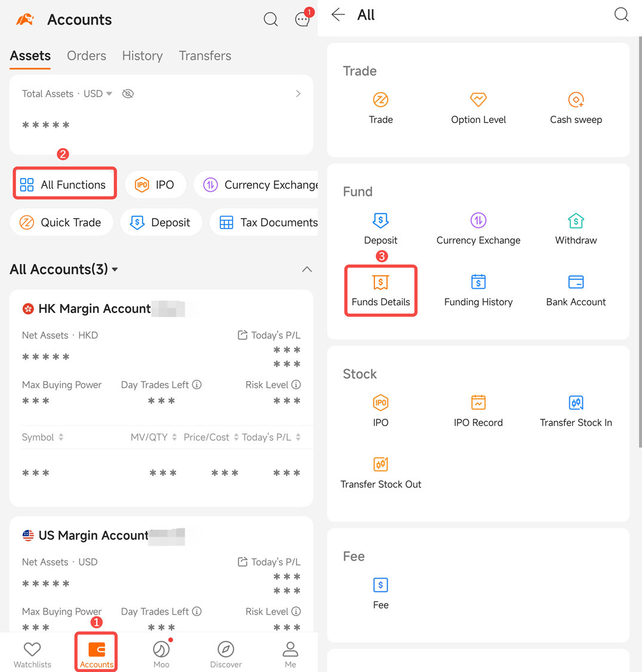Viewport: 642px width, 672px height.
Task: Open IPO in the Stock section
Action: (380, 411)
